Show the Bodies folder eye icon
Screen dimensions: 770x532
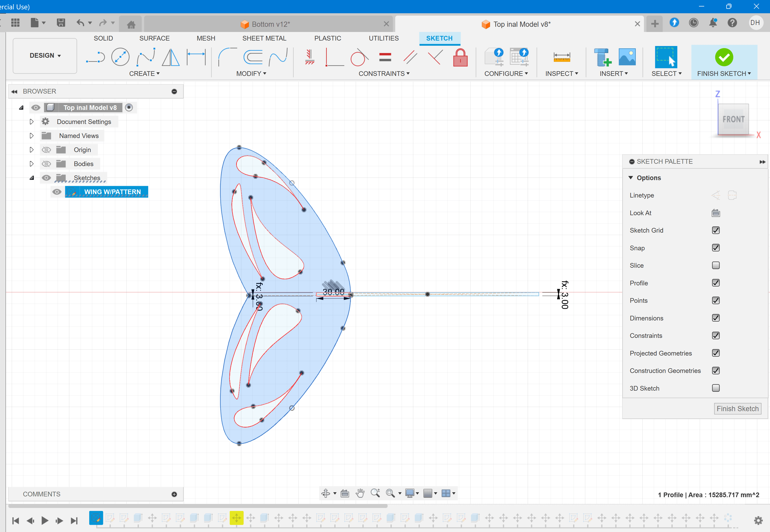tap(46, 164)
